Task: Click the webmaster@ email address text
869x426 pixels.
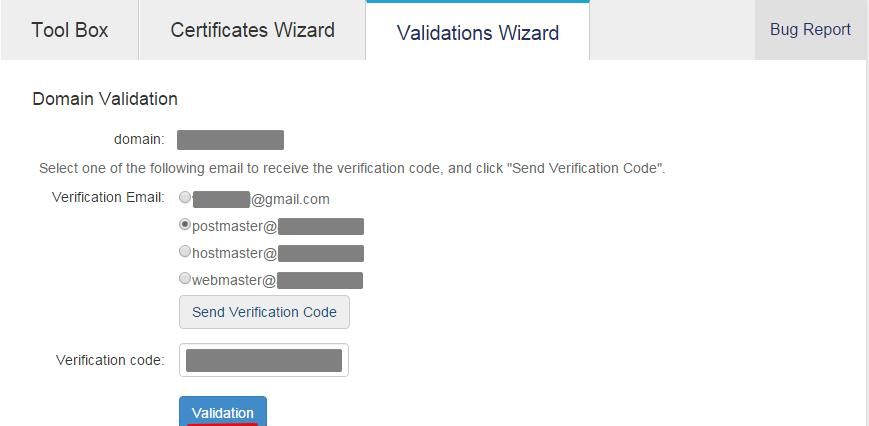Action: pos(277,281)
